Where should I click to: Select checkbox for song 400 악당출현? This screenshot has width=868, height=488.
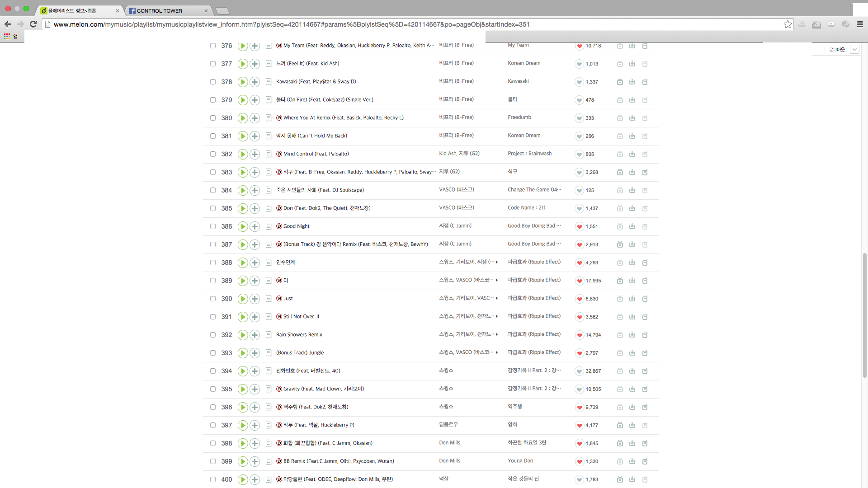click(212, 479)
